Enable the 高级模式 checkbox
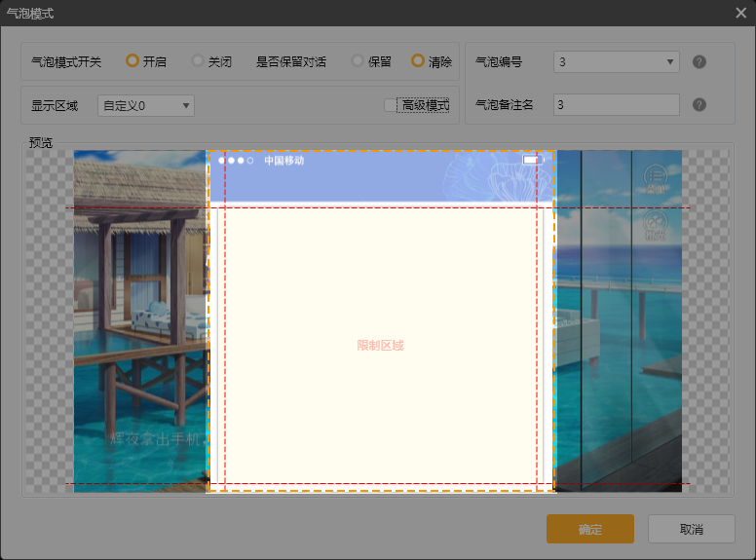 (391, 105)
